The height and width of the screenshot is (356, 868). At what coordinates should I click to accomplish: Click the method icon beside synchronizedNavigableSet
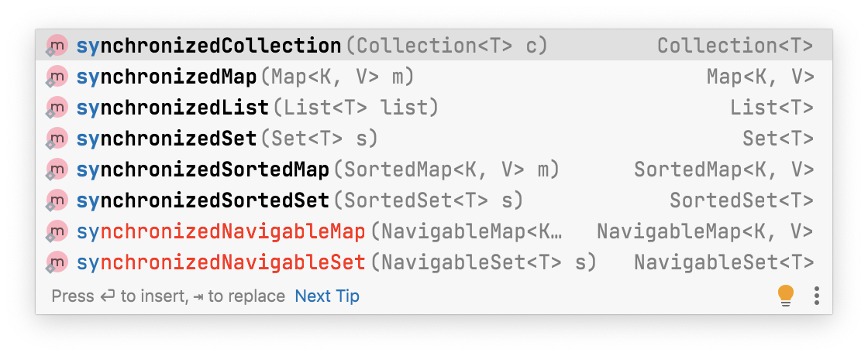(x=57, y=262)
